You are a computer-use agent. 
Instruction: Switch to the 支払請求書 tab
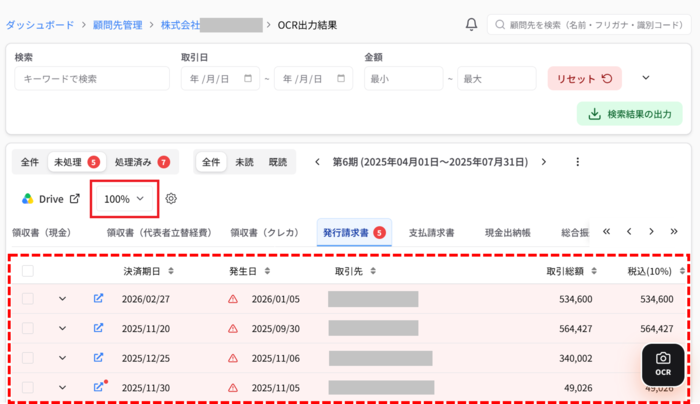(x=431, y=233)
